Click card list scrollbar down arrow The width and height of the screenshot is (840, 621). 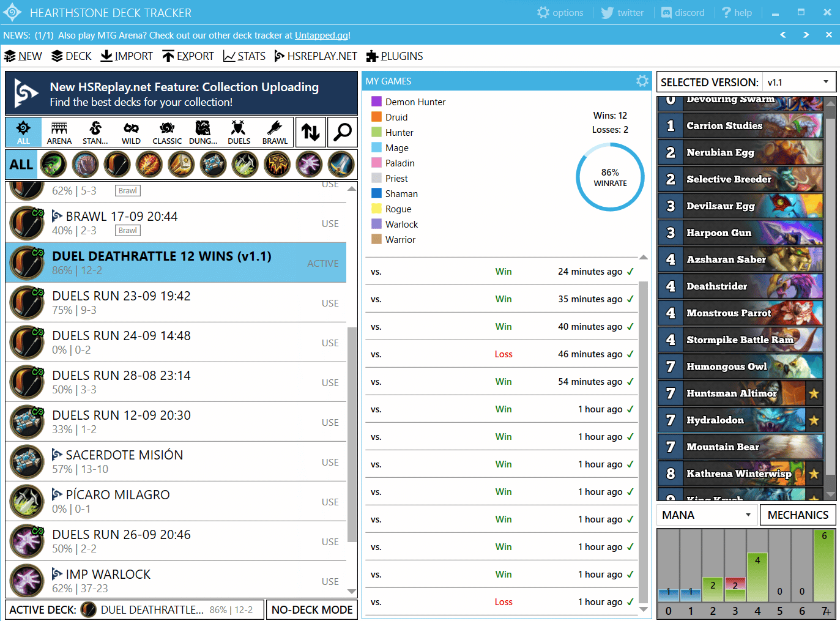(x=830, y=495)
